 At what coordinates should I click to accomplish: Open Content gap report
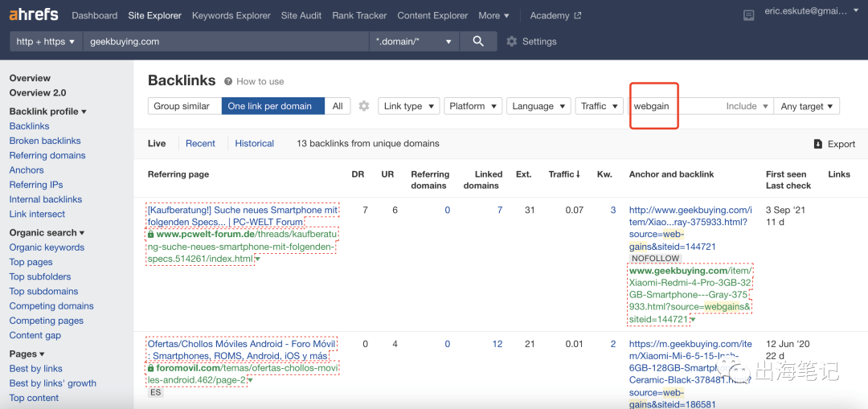click(35, 335)
